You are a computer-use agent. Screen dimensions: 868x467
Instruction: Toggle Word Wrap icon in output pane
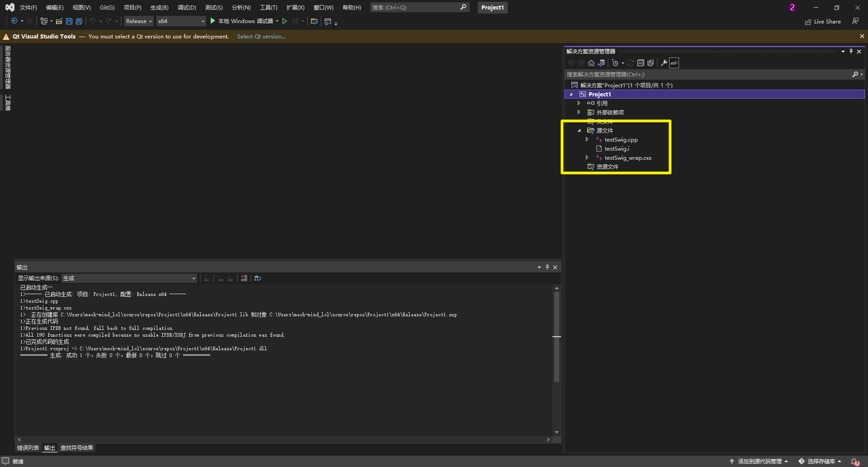tap(258, 278)
